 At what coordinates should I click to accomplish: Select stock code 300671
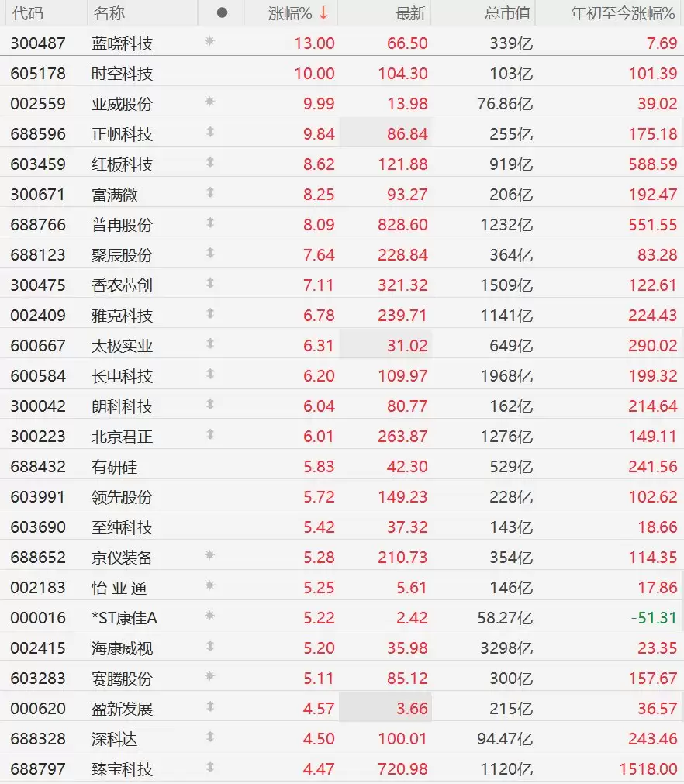[x=38, y=195]
